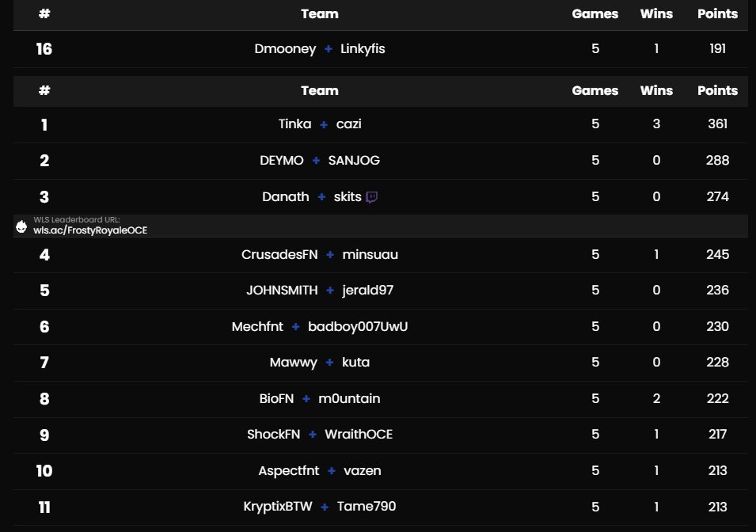
Task: Select player name BioFN
Action: (x=277, y=398)
